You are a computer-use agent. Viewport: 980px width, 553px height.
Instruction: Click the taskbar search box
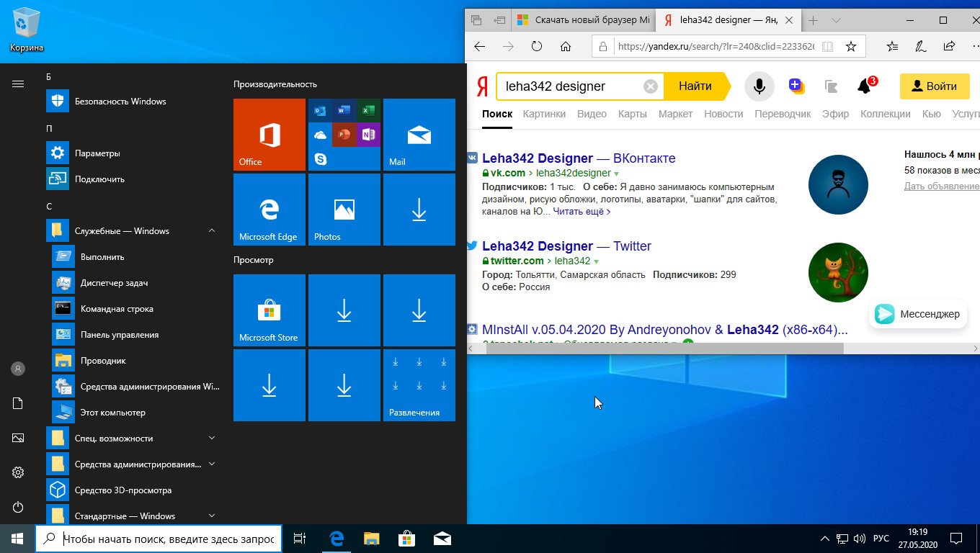pos(157,539)
